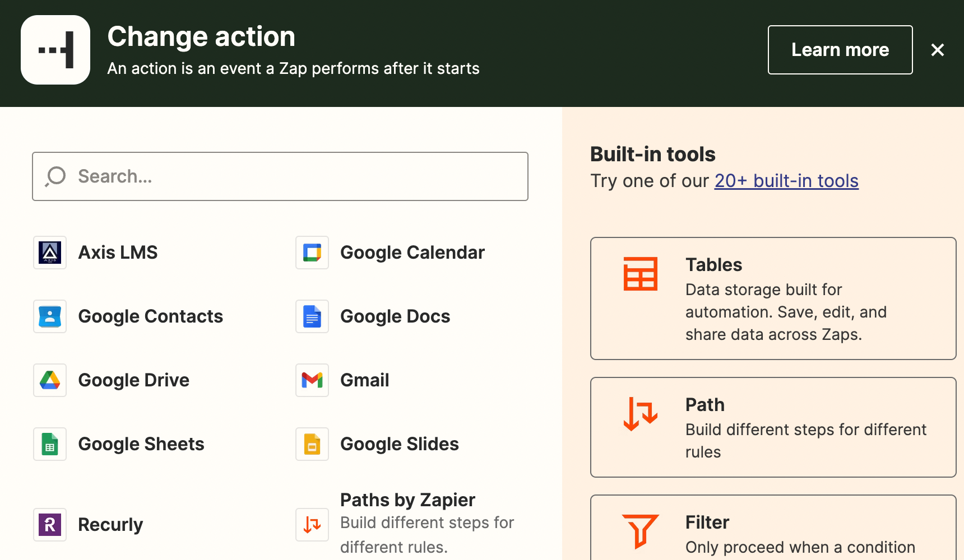Select the Google Calendar icon
Viewport: 964px width, 560px height.
click(x=312, y=253)
